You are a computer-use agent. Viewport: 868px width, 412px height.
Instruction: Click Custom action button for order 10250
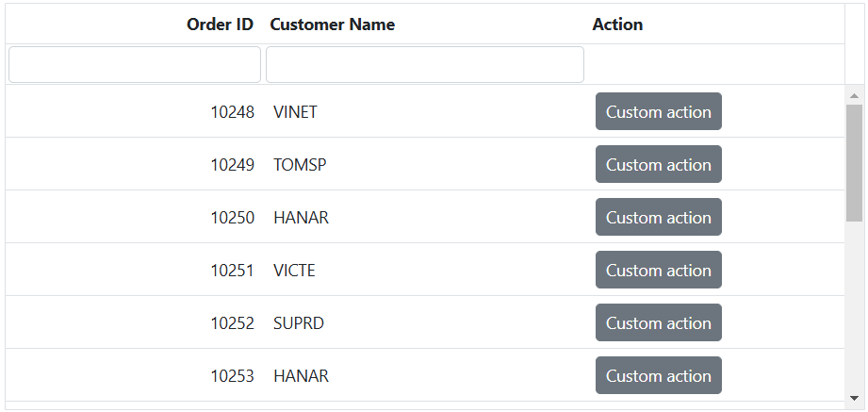[658, 217]
